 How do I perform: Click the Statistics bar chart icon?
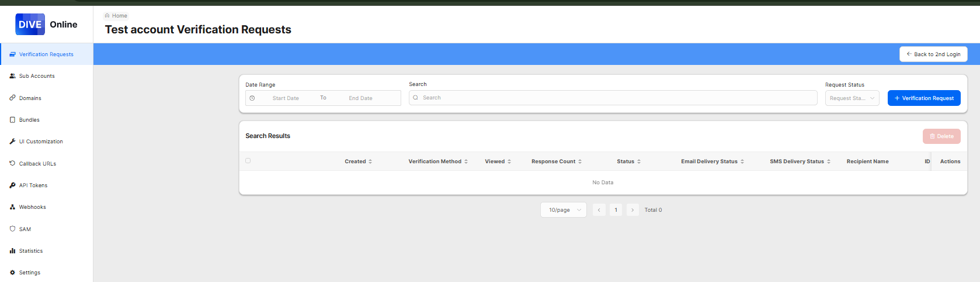(12, 251)
